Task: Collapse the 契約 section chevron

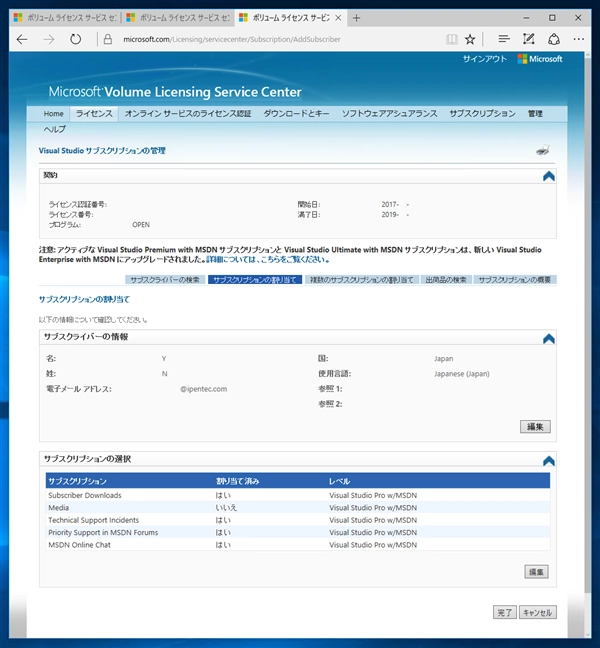Action: coord(548,176)
